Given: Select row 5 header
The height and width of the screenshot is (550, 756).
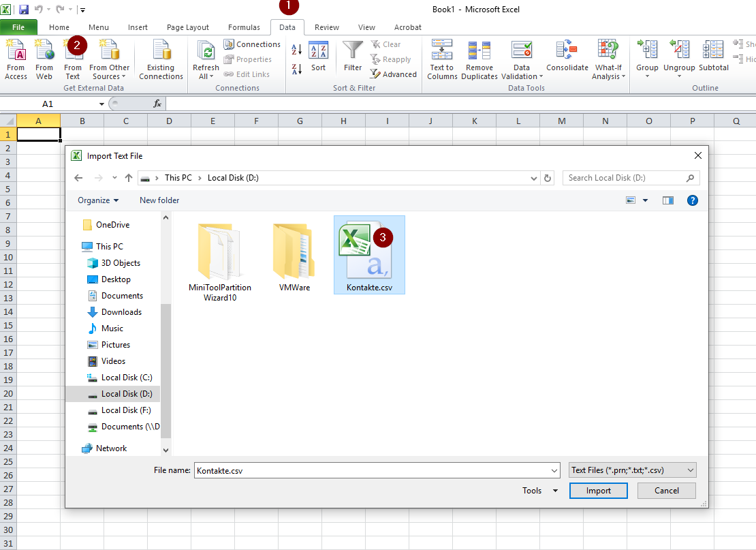Looking at the screenshot, I should tap(7, 189).
